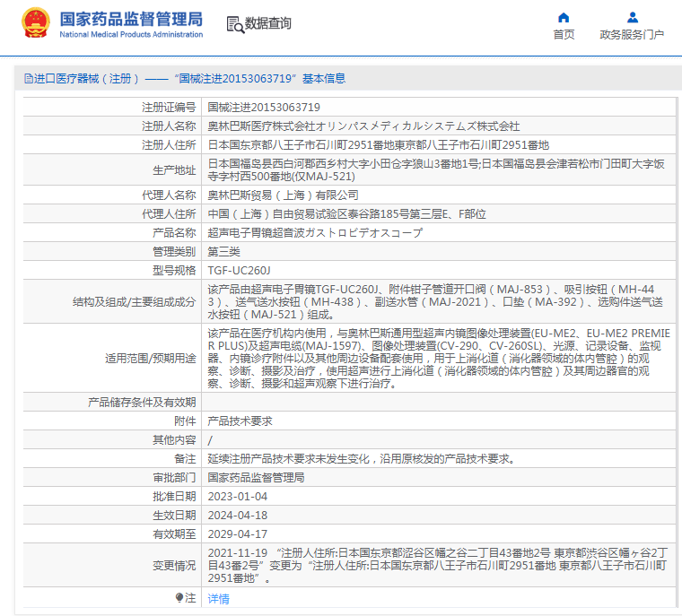Viewport: 682px width, 616px height.
Task: Select the 审批部门 value 国家药品监督管理局
Action: click(256, 477)
